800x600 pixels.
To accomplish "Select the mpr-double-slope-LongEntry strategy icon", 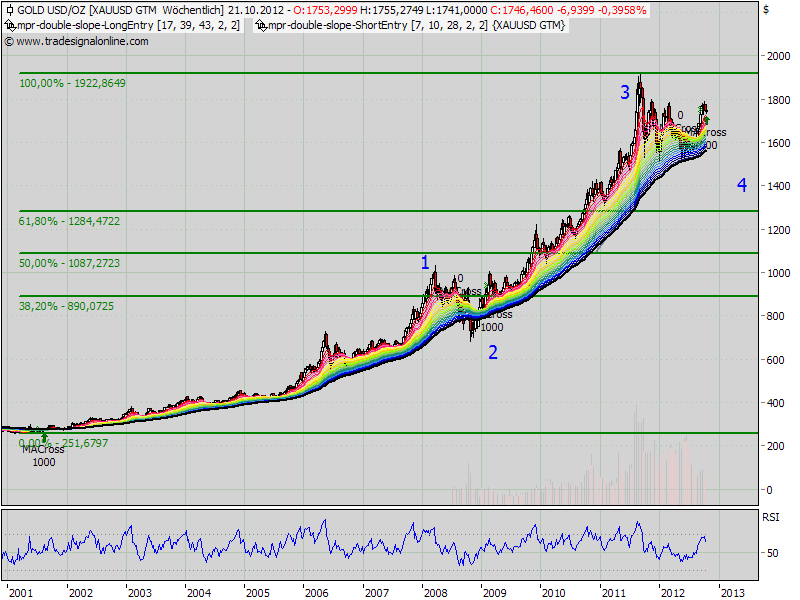I will pos(10,26).
